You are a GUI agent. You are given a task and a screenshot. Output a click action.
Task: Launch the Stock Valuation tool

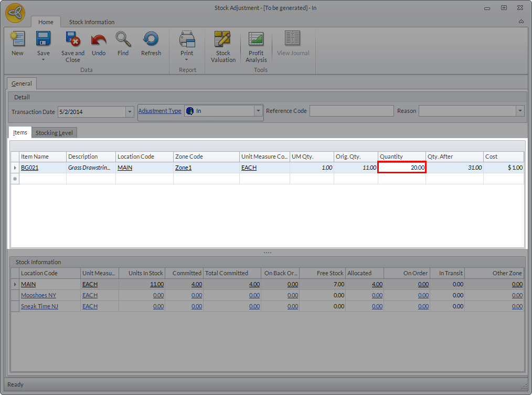coord(223,40)
